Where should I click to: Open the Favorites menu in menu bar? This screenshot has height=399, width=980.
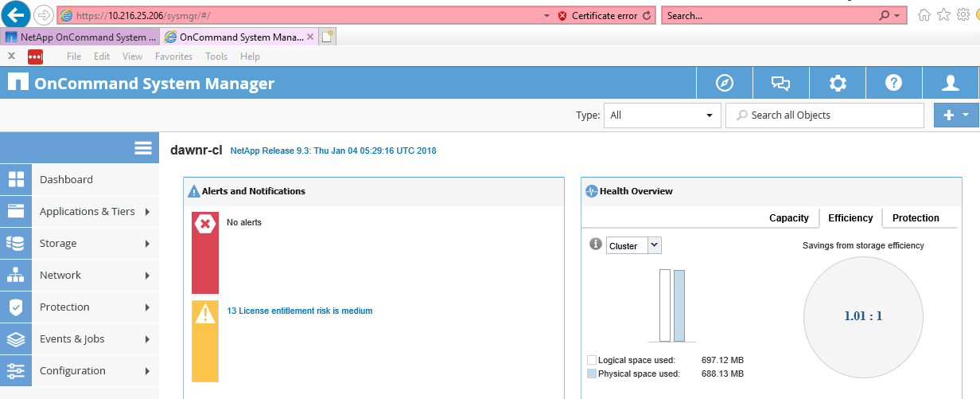pyautogui.click(x=173, y=57)
